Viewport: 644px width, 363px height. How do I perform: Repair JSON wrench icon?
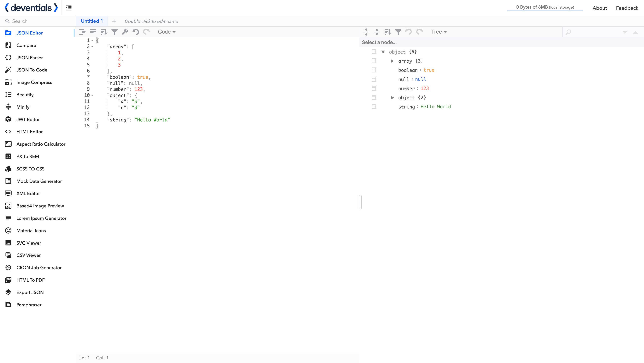pos(125,32)
